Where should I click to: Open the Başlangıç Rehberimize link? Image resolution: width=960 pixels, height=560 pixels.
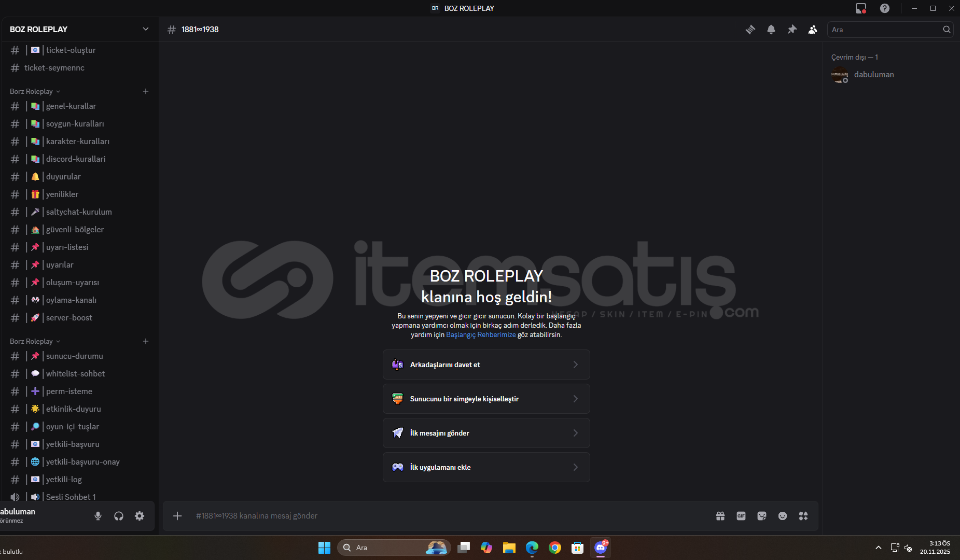tap(481, 335)
